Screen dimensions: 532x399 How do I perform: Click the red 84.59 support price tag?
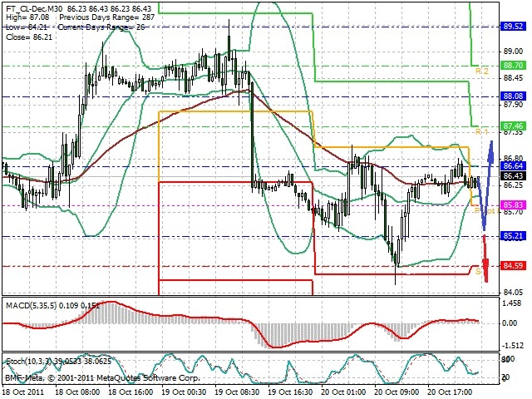click(x=513, y=265)
